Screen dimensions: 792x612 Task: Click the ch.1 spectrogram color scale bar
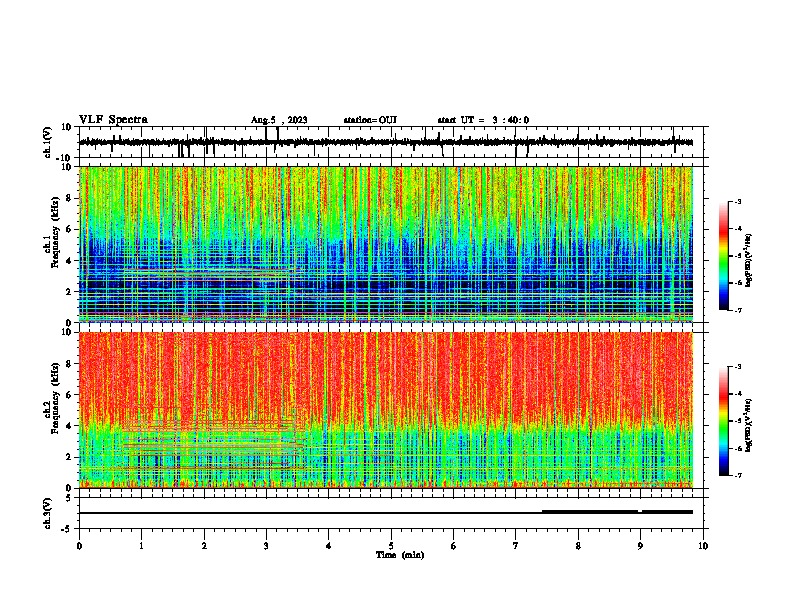pos(724,256)
